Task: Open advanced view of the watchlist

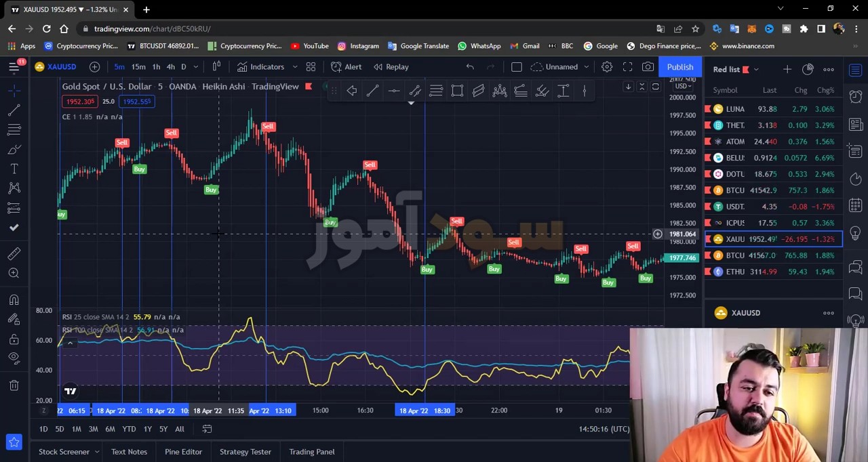Action: tap(808, 69)
